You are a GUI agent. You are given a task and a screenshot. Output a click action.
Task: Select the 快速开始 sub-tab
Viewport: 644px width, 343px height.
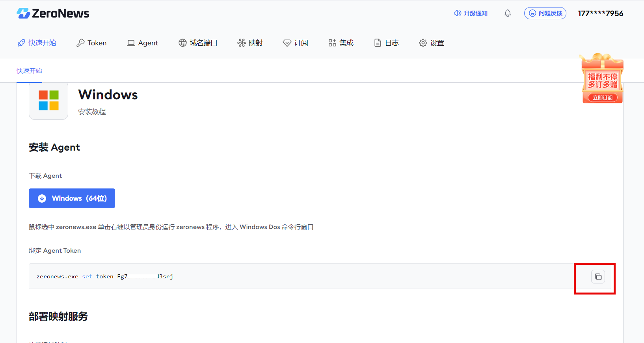click(x=29, y=71)
